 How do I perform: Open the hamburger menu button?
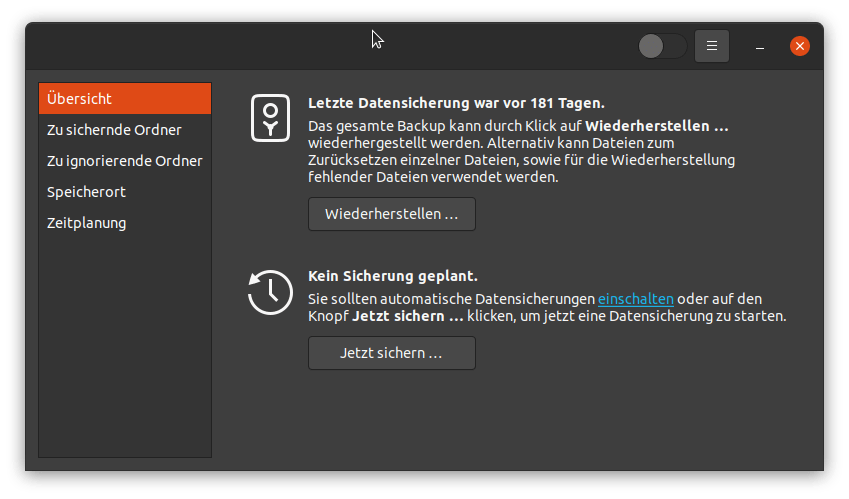(712, 46)
